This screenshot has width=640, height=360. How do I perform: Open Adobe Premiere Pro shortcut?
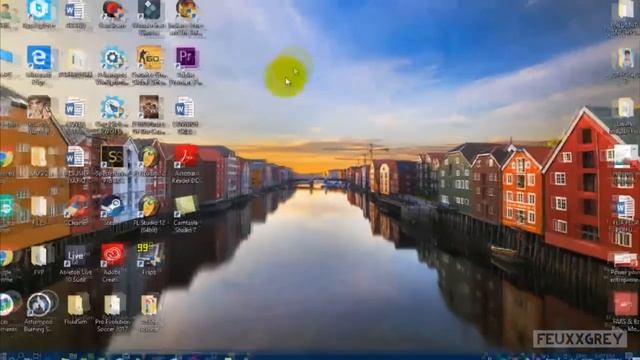tap(187, 58)
